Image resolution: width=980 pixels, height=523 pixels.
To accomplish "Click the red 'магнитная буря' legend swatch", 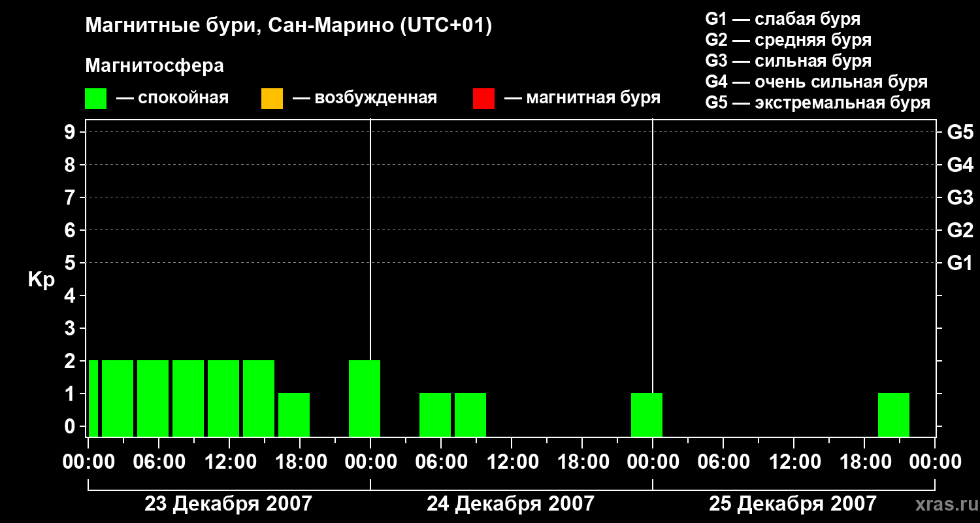I will pos(483,99).
